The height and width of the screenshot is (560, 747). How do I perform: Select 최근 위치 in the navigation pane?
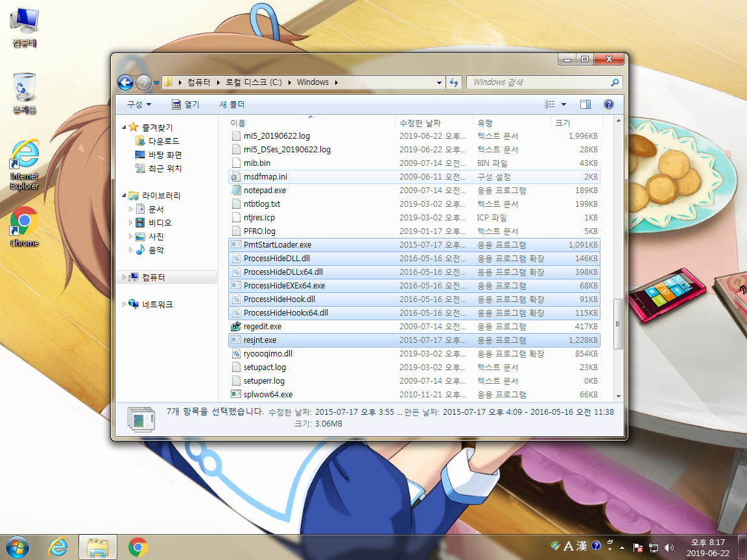coord(159,168)
